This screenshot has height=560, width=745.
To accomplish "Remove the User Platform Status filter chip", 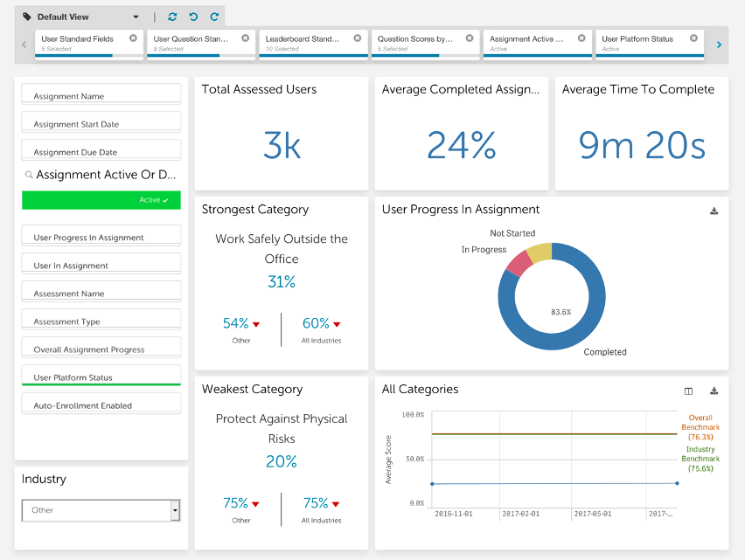I will [x=693, y=38].
